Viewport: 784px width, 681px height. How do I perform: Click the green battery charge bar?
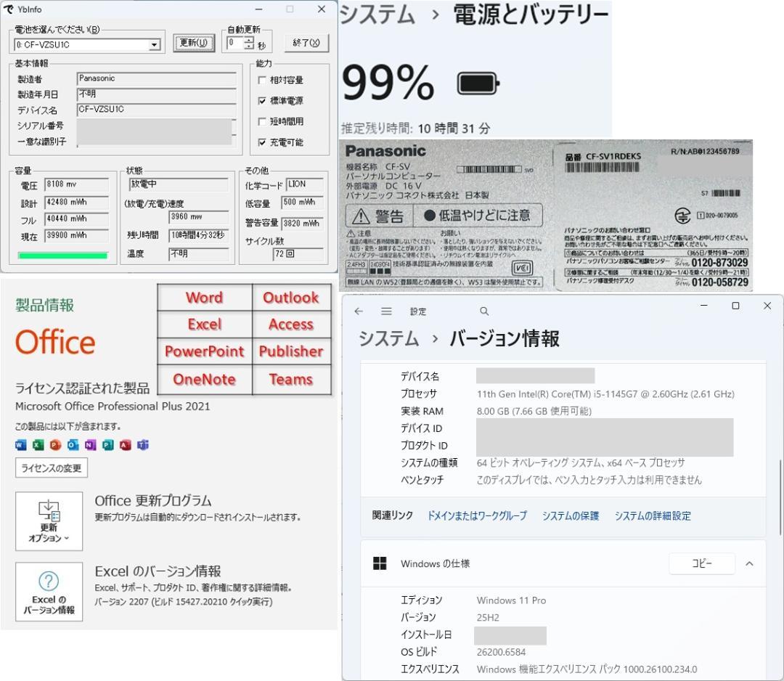click(62, 254)
